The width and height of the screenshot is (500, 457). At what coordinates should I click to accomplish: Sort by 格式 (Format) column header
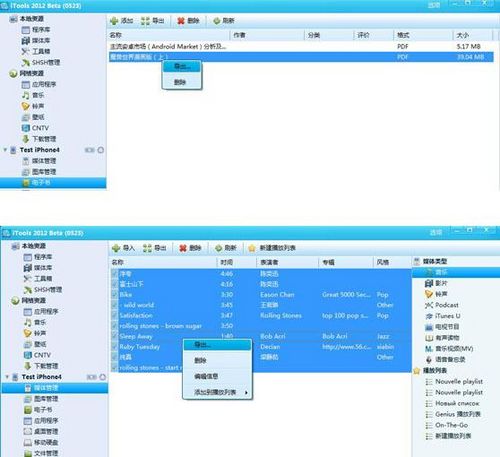(x=423, y=35)
